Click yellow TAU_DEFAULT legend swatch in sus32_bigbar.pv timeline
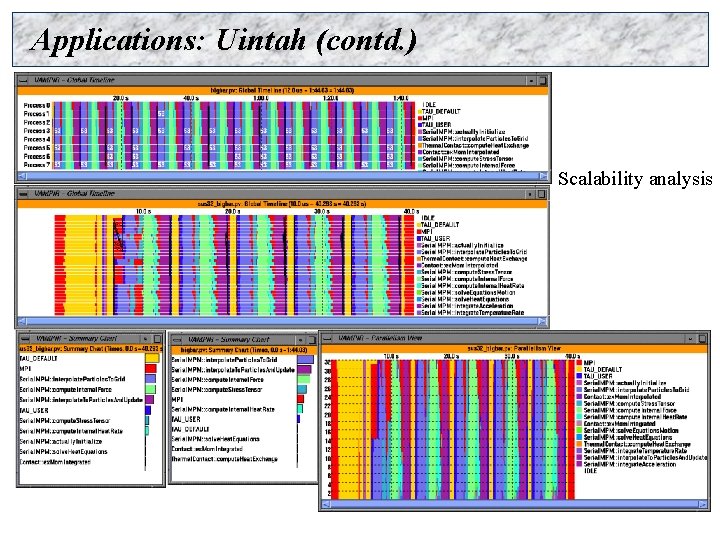 tap(419, 225)
